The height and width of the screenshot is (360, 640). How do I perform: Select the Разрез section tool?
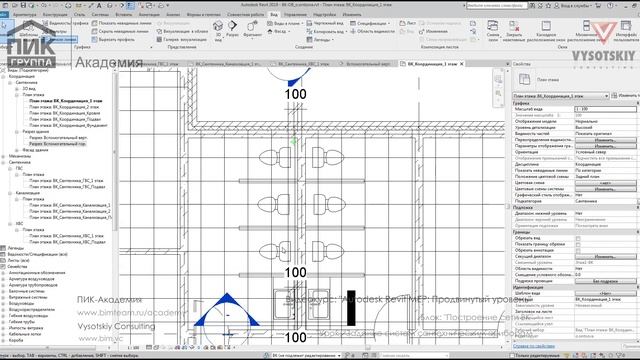tap(232, 29)
